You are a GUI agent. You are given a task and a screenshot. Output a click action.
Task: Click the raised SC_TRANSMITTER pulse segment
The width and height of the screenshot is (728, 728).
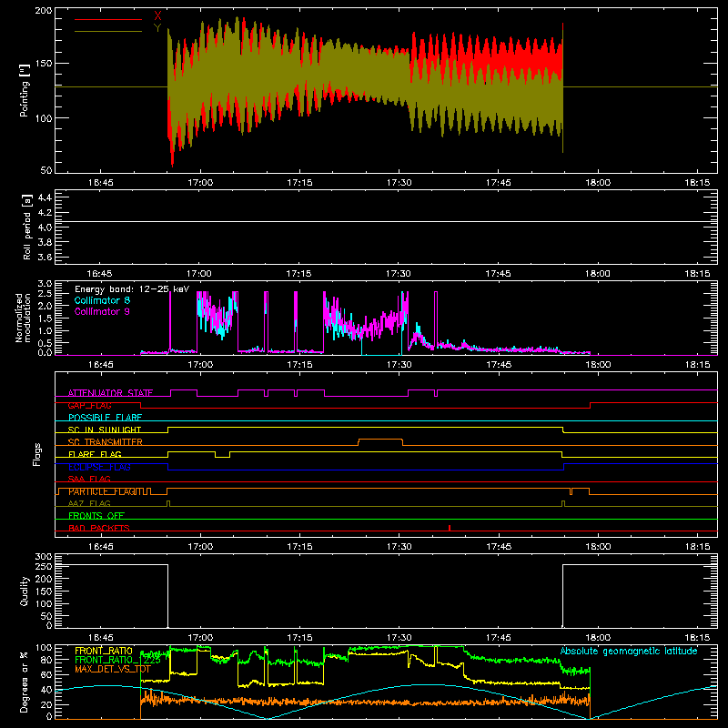coord(380,440)
